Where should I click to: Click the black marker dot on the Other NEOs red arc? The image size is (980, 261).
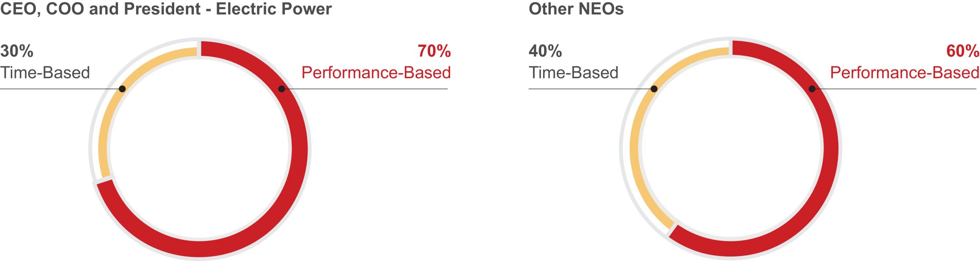coord(812,89)
